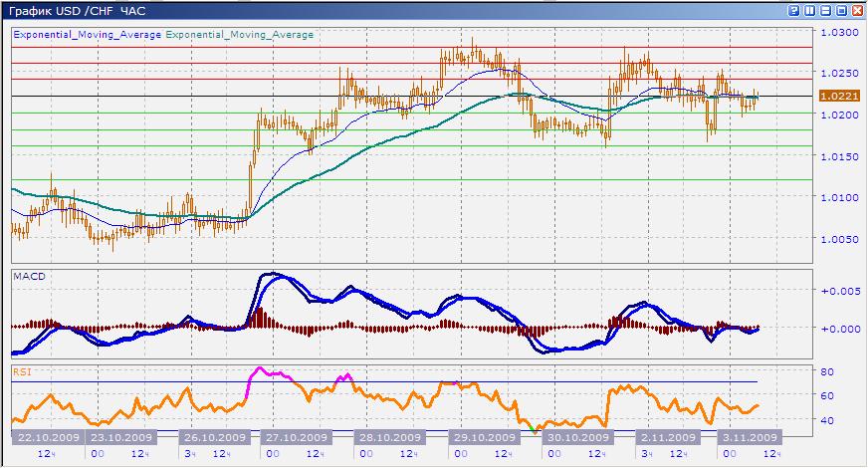Click the RSI indicator panel label

click(21, 370)
